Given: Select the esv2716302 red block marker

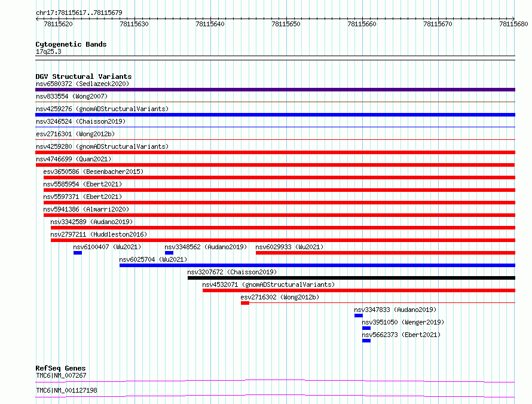Looking at the screenshot, I should (245, 303).
